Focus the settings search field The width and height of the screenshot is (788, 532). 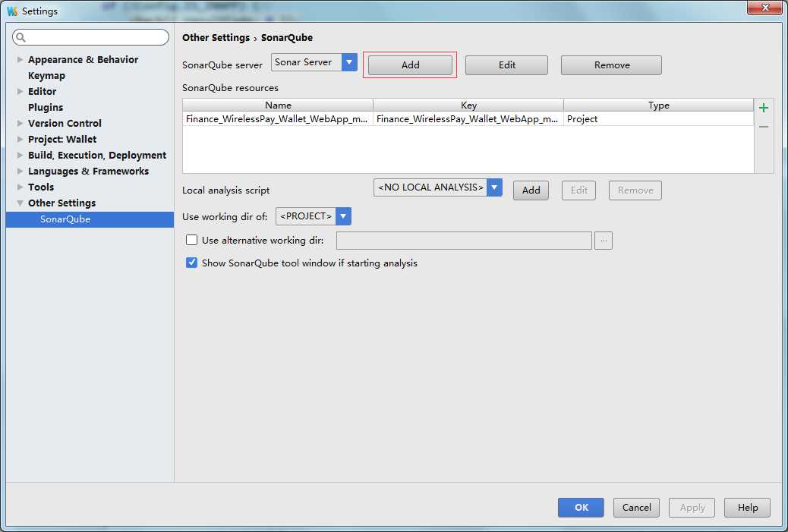[90, 37]
